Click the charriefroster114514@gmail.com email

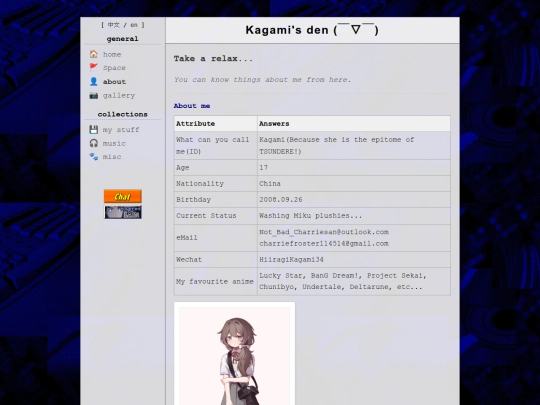pos(324,243)
